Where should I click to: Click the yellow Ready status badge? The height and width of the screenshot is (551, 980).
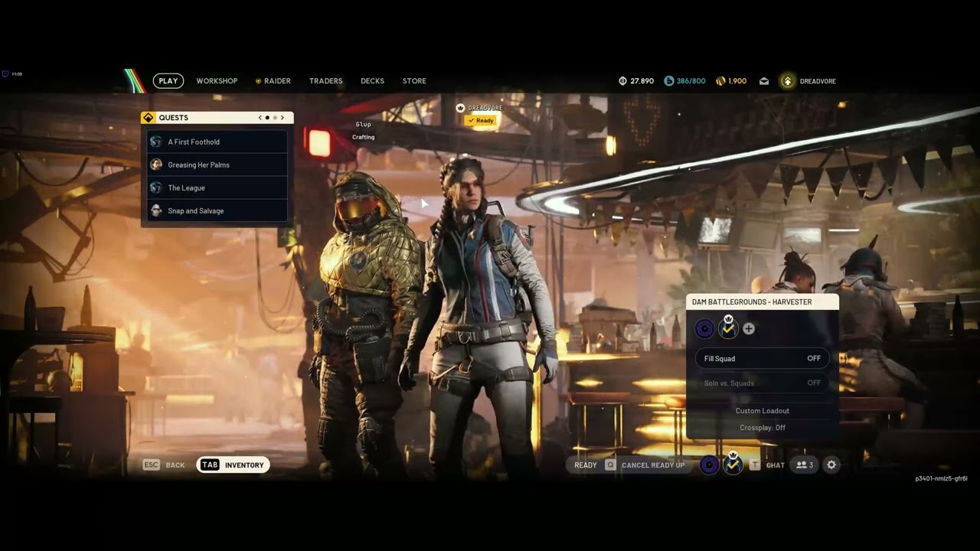coord(481,120)
